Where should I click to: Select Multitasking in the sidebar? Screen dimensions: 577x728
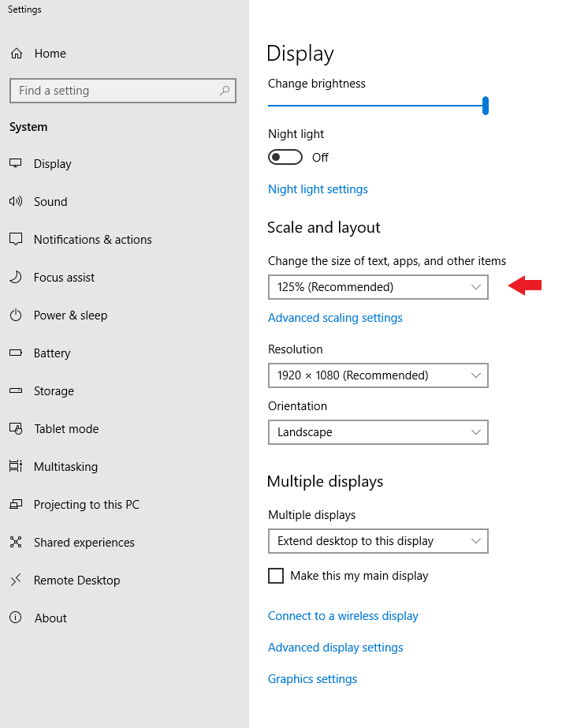pos(65,467)
